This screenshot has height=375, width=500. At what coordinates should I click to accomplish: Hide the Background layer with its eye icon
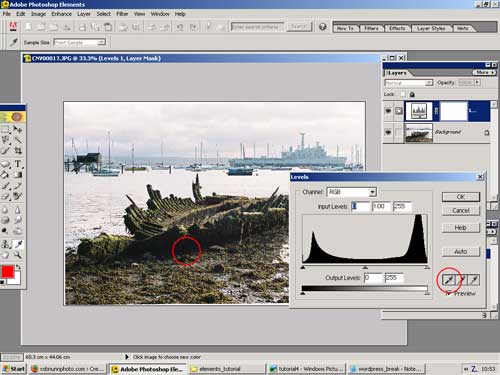click(x=388, y=132)
